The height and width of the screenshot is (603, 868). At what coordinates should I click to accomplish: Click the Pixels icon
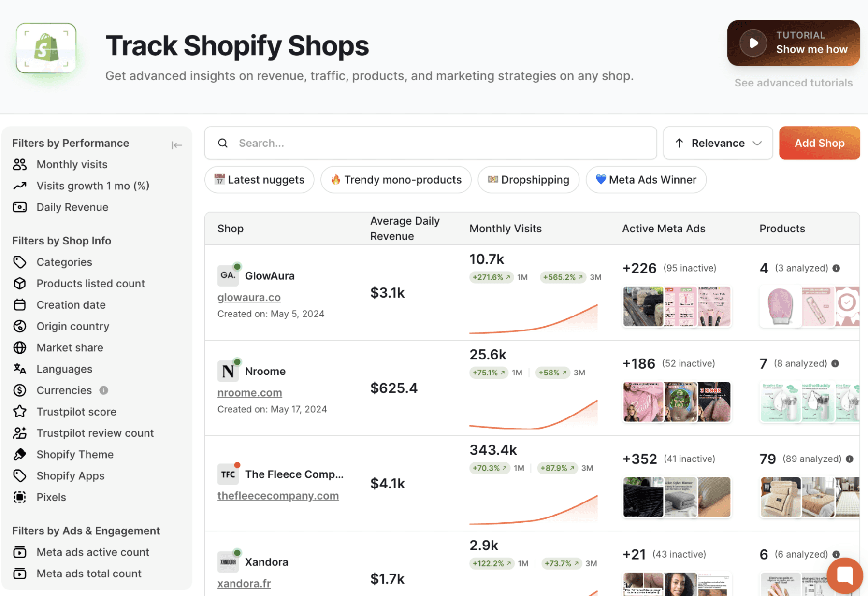point(20,497)
